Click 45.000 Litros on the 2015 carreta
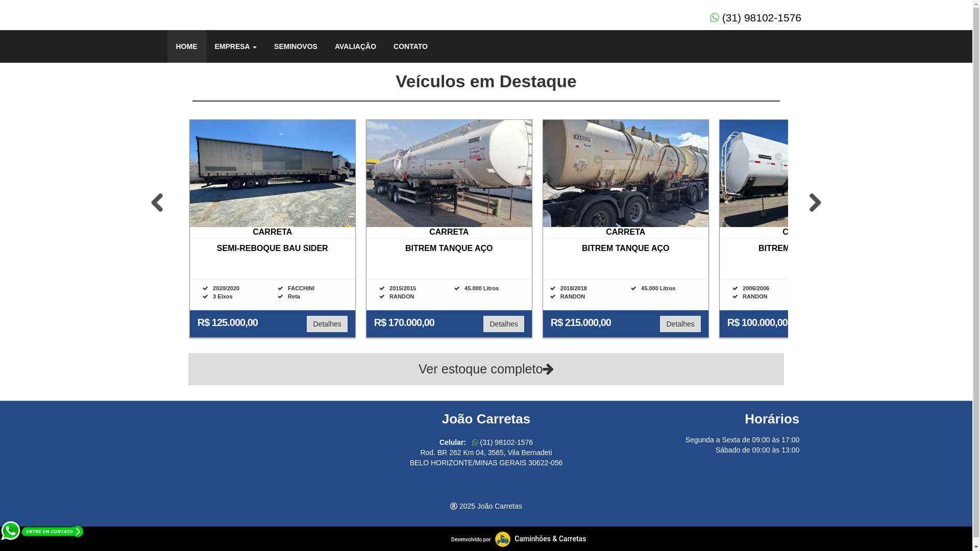The image size is (980, 551). (x=481, y=288)
